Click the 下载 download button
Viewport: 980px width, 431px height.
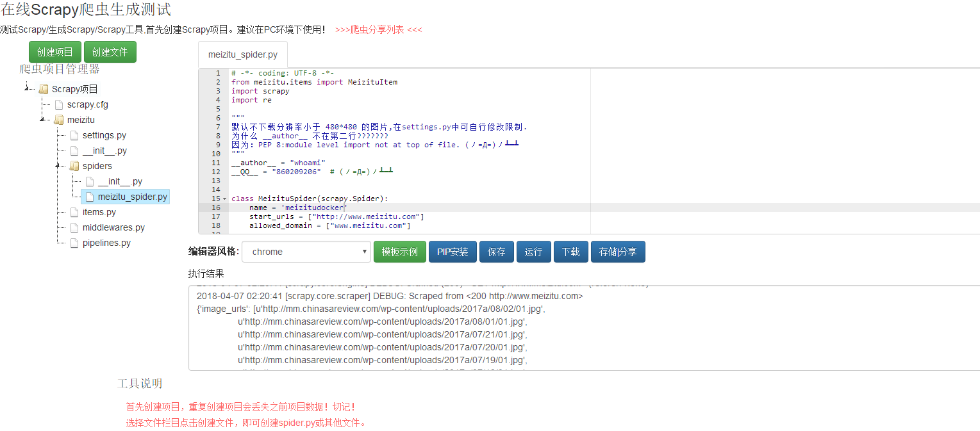tap(571, 252)
